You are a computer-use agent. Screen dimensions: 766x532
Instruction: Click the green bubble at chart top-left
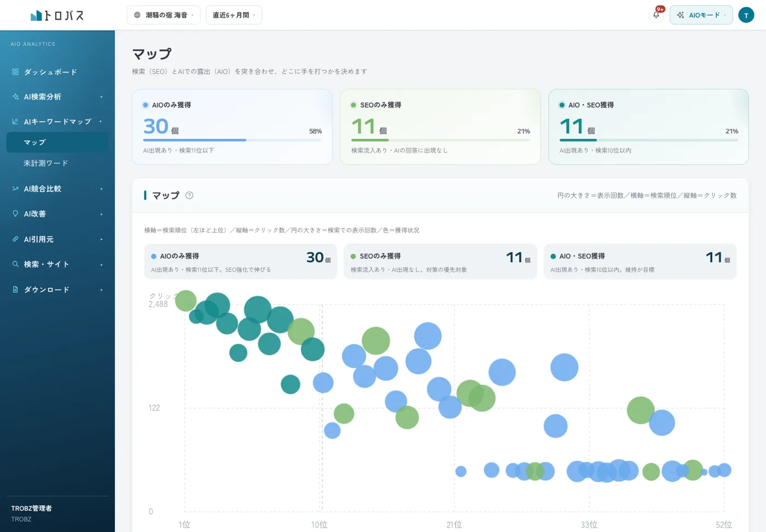185,301
